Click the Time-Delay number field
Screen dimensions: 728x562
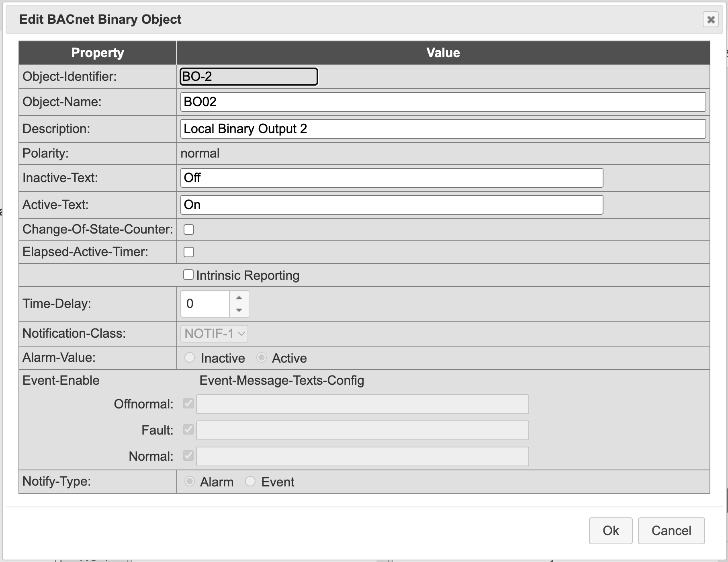point(205,304)
